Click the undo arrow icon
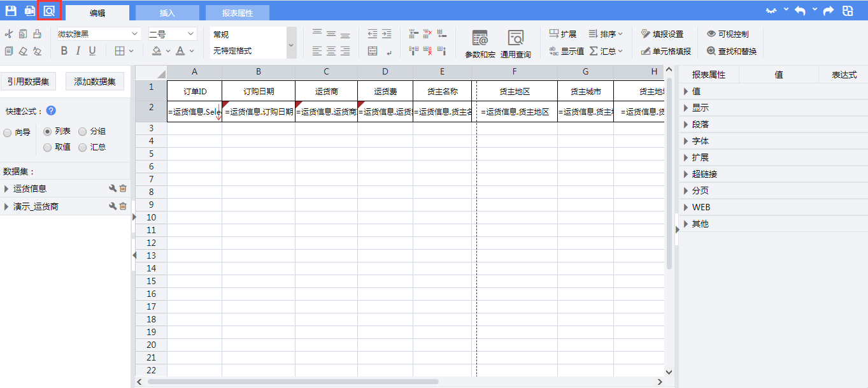The width and height of the screenshot is (868, 388). click(x=800, y=11)
